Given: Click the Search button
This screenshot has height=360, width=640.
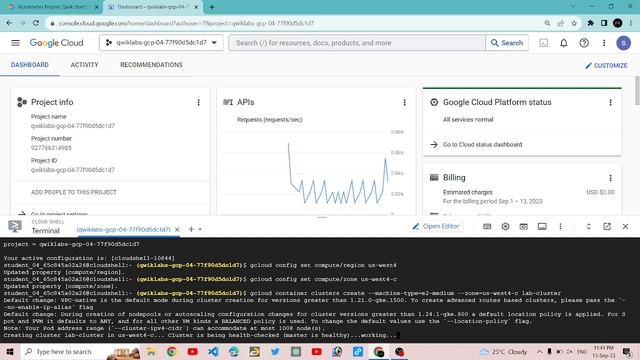Looking at the screenshot, I should click(507, 43).
